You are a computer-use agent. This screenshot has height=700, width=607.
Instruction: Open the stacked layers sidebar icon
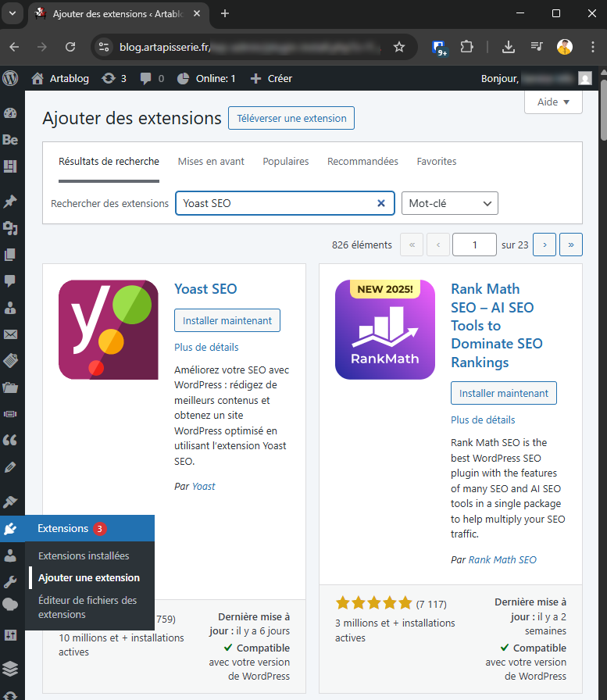pyautogui.click(x=10, y=668)
